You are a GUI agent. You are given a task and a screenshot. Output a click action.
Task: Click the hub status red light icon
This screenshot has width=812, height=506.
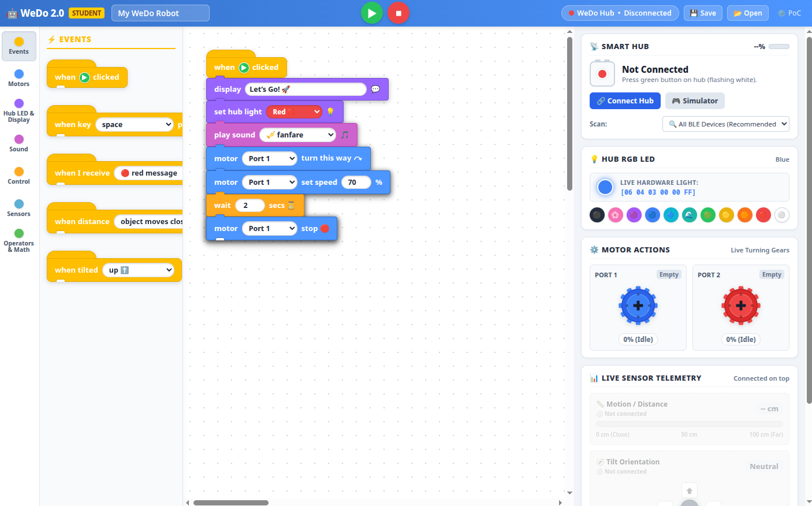tap(602, 74)
